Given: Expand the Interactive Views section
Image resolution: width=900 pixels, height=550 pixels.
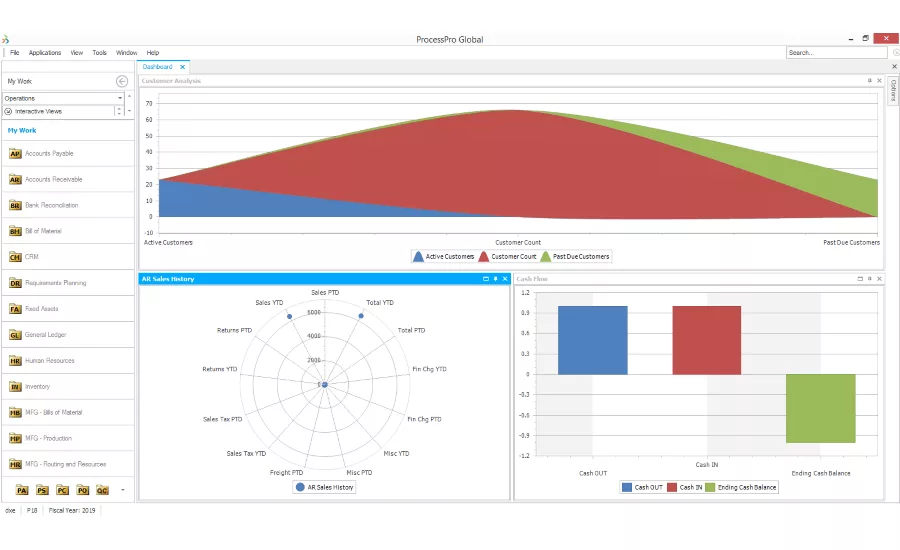Looking at the screenshot, I should click(8, 111).
